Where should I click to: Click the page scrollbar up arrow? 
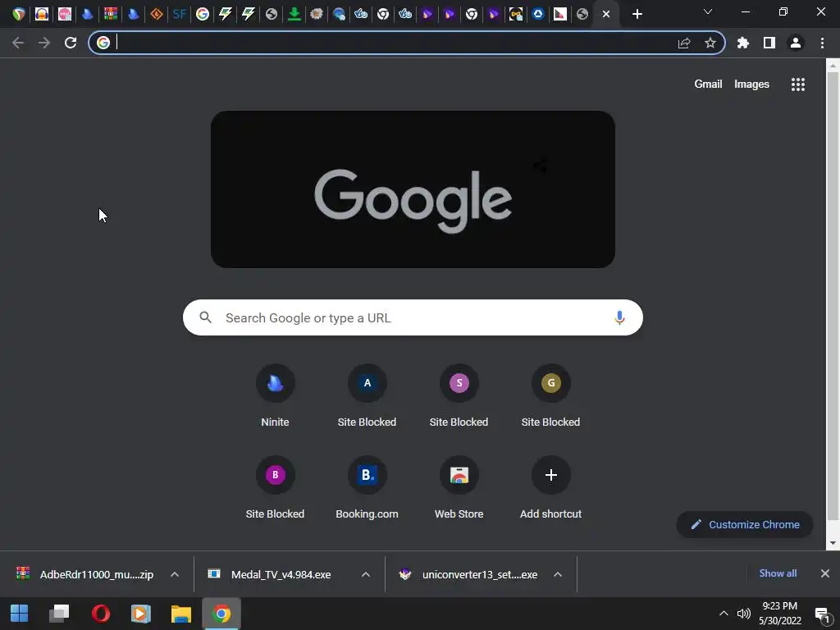[833, 65]
